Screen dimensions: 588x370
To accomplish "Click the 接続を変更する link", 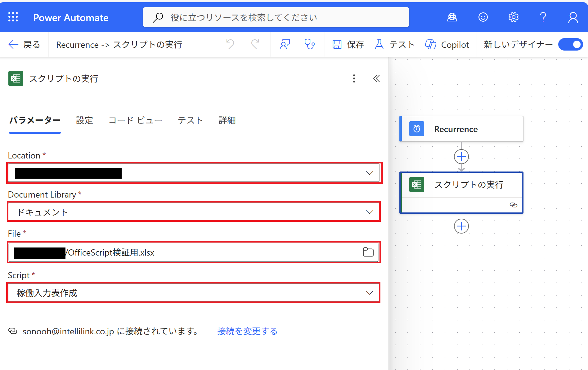I will click(247, 331).
